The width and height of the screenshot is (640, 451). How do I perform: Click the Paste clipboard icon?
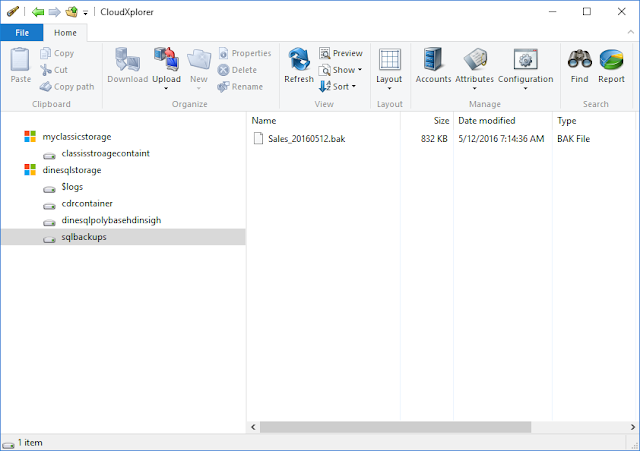[x=20, y=60]
